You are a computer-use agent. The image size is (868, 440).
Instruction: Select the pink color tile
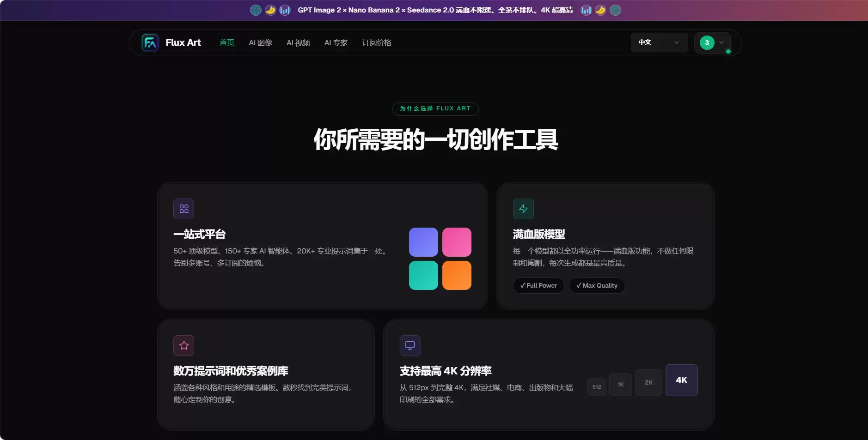(457, 242)
